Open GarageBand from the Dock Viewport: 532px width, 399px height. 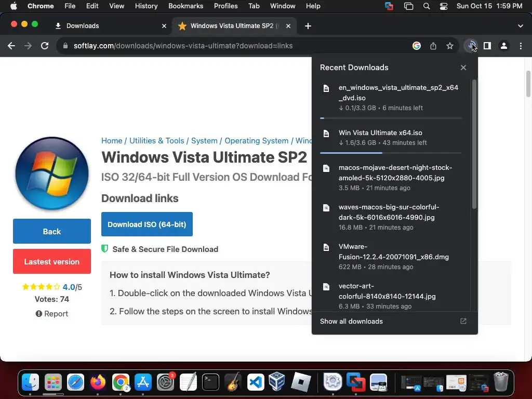pos(233,382)
